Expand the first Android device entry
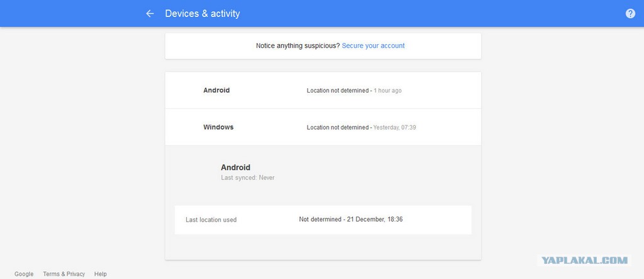The height and width of the screenshot is (279, 644). coord(323,91)
